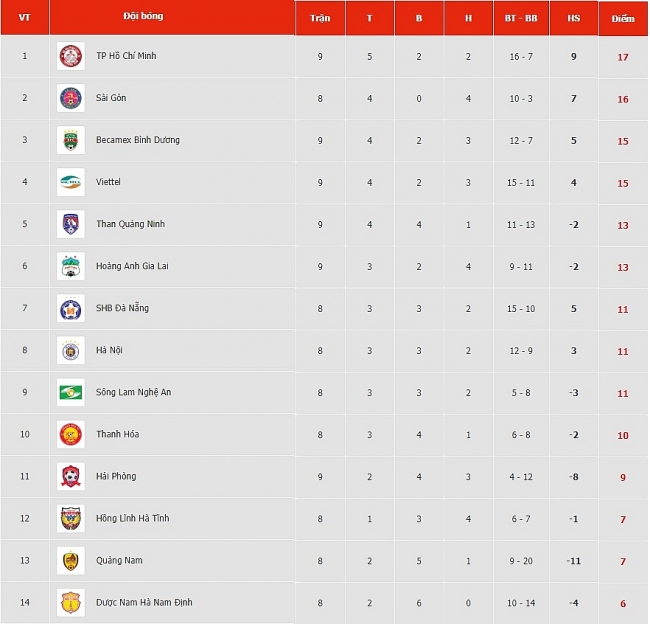This screenshot has height=624, width=650.
Task: Click the Trận column header
Action: pos(320,18)
